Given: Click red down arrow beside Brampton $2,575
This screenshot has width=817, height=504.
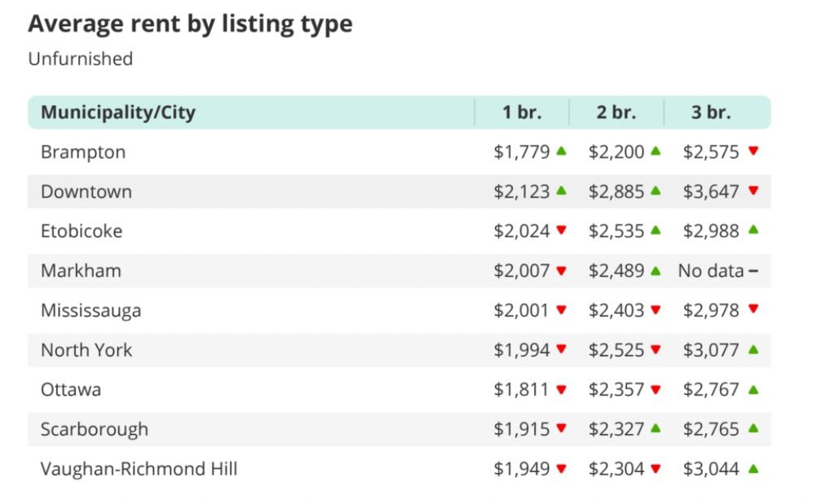Looking at the screenshot, I should (753, 151).
